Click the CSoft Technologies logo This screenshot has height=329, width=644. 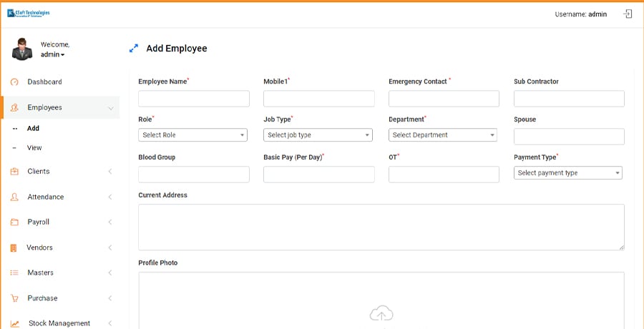point(29,13)
